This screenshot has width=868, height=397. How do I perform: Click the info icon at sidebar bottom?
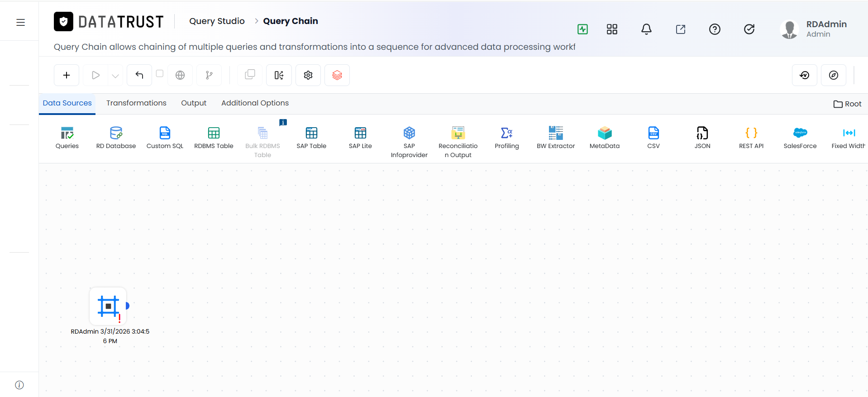click(19, 385)
